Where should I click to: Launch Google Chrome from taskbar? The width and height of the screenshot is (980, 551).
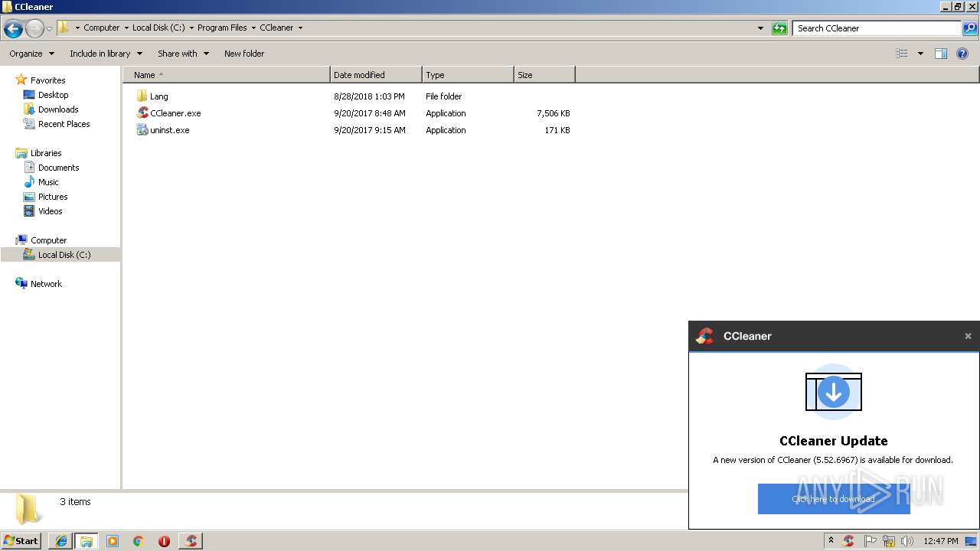coord(139,541)
